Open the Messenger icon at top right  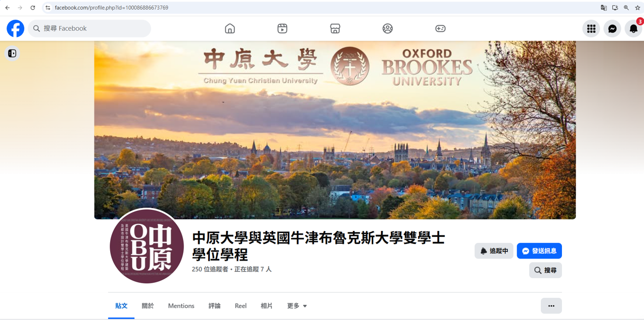click(612, 29)
